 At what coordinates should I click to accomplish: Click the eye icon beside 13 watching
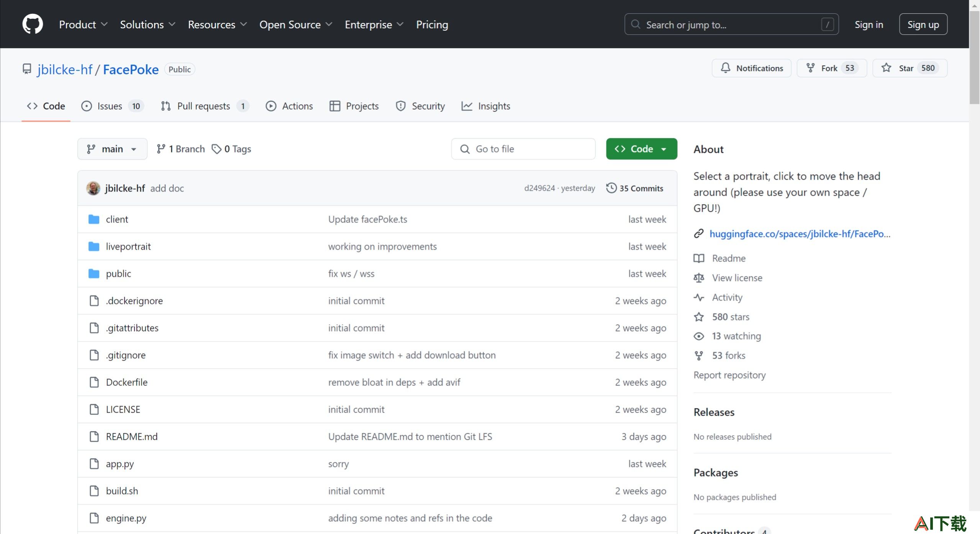point(699,336)
